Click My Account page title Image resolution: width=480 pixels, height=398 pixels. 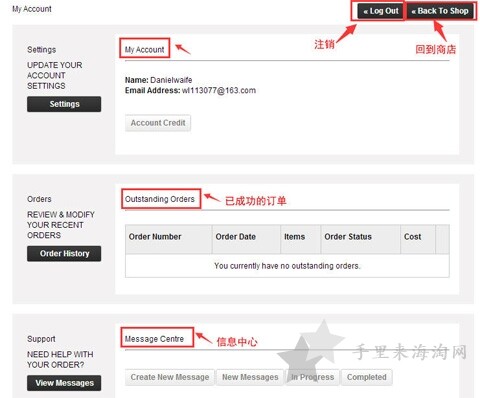point(32,9)
